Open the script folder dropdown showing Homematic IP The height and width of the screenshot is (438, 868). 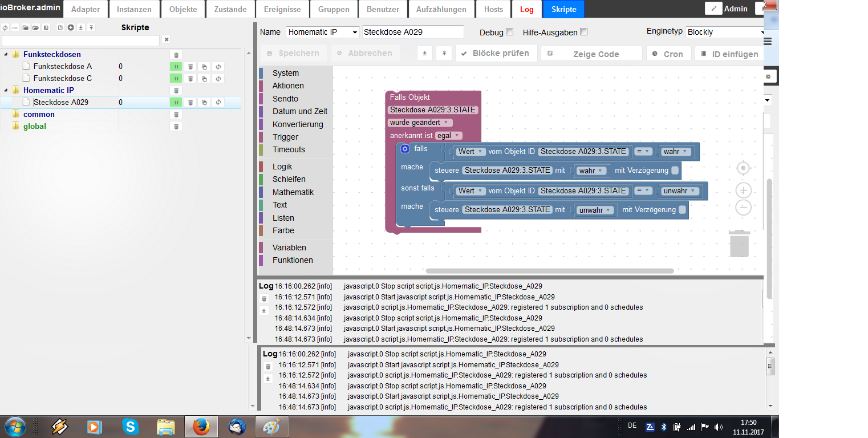point(322,33)
